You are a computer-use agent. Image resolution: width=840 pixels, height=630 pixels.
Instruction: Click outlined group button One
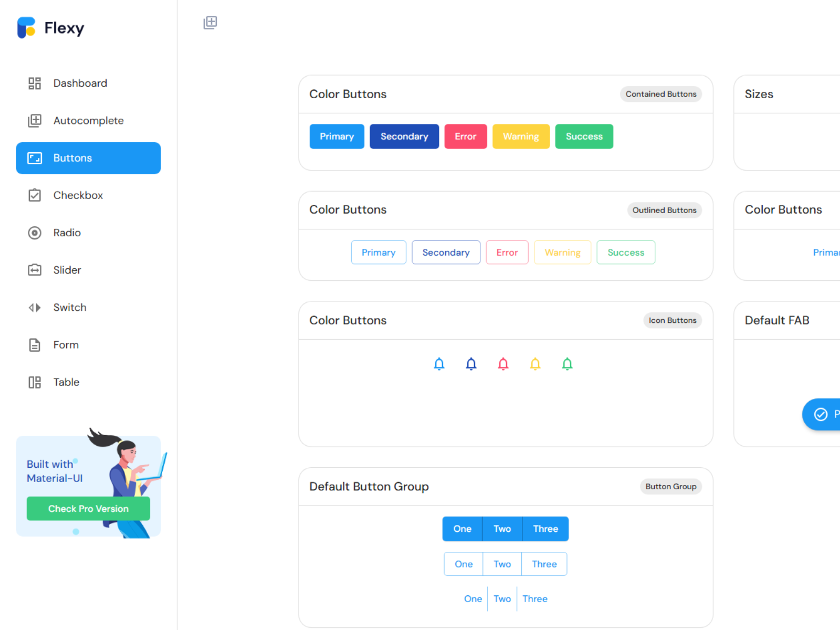pos(464,564)
